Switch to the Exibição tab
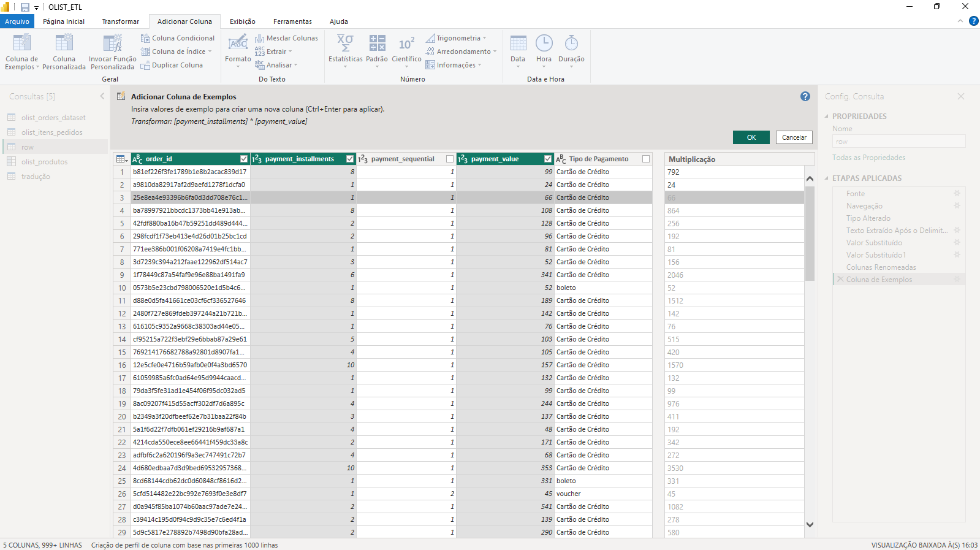 (243, 21)
